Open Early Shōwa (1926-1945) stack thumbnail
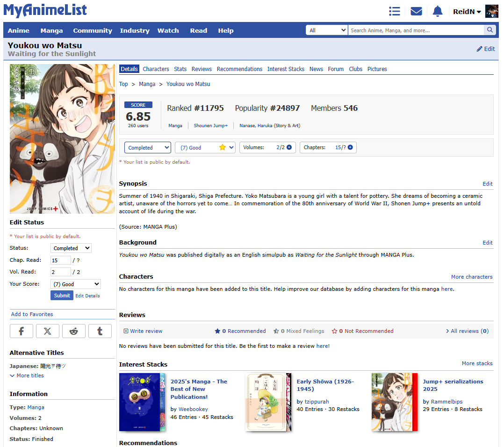The width and height of the screenshot is (504, 447). 268,402
